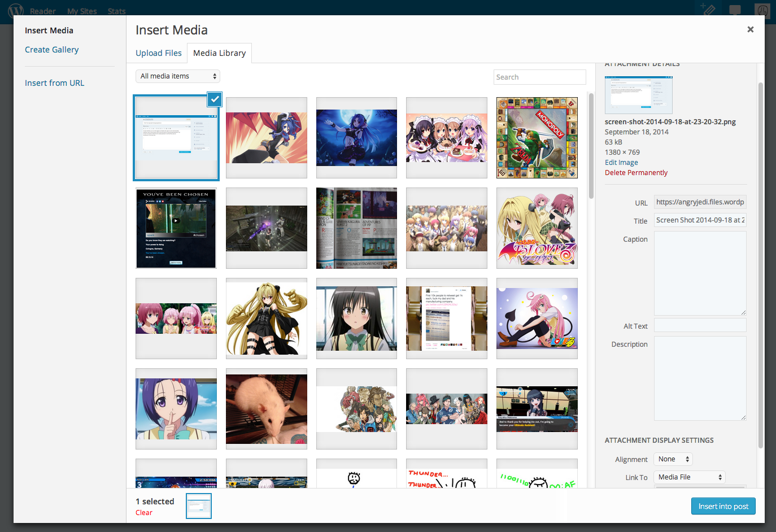Deselect the screenshot via its blue checkmark
Image resolution: width=776 pixels, height=532 pixels.
point(214,99)
